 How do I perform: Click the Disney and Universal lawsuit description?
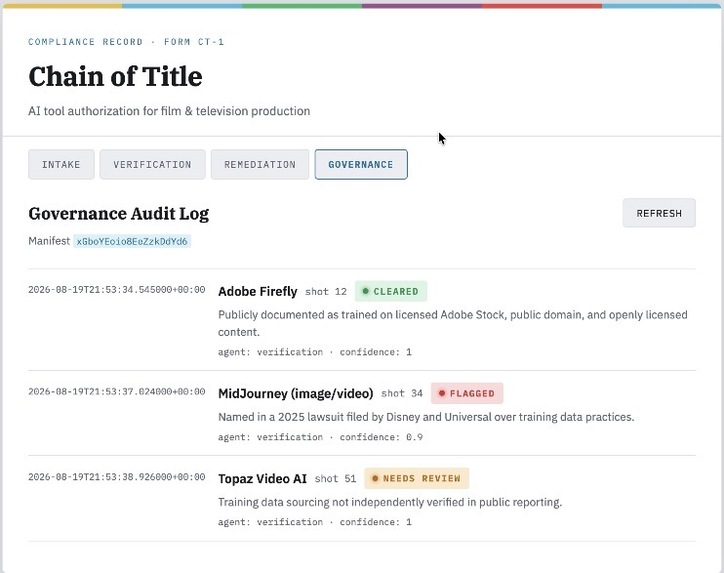click(x=426, y=417)
